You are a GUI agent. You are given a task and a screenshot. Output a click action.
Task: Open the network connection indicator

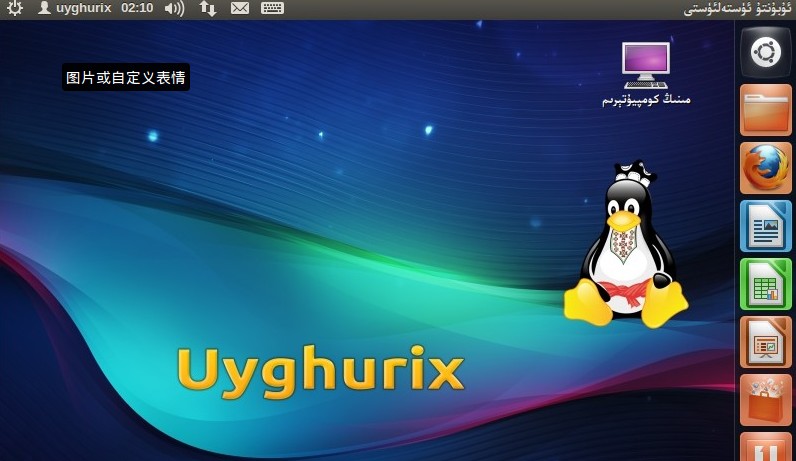click(207, 8)
